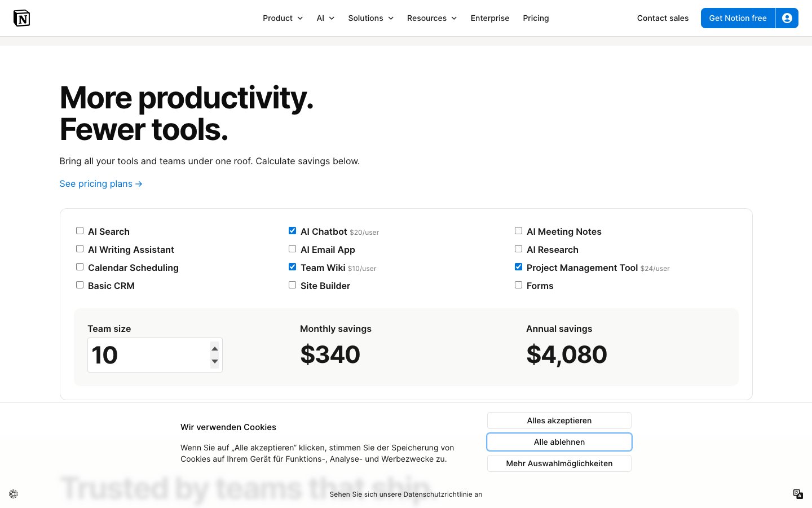Open the AI navigation dropdown
Screen dimensions: 812x508
[x=325, y=18]
